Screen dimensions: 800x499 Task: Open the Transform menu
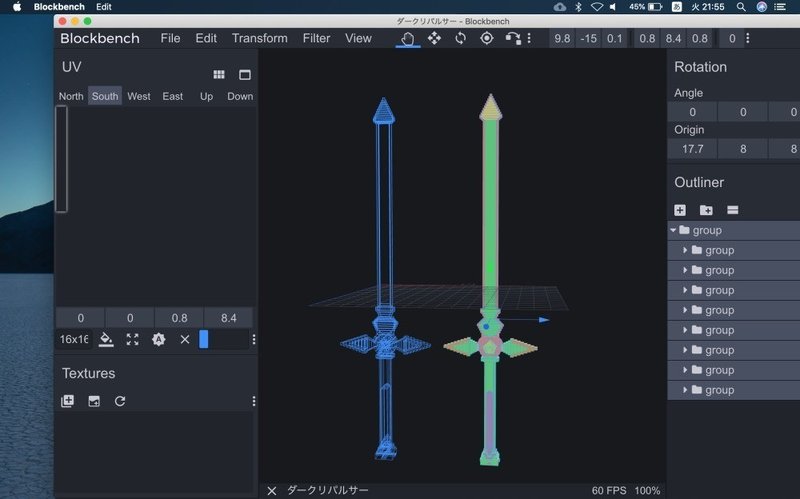(x=260, y=38)
